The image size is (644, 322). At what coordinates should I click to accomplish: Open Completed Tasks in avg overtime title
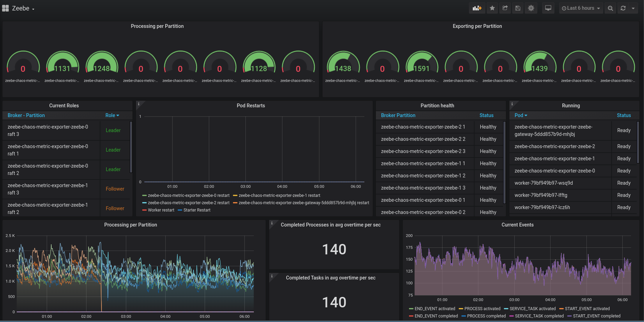[x=331, y=278]
